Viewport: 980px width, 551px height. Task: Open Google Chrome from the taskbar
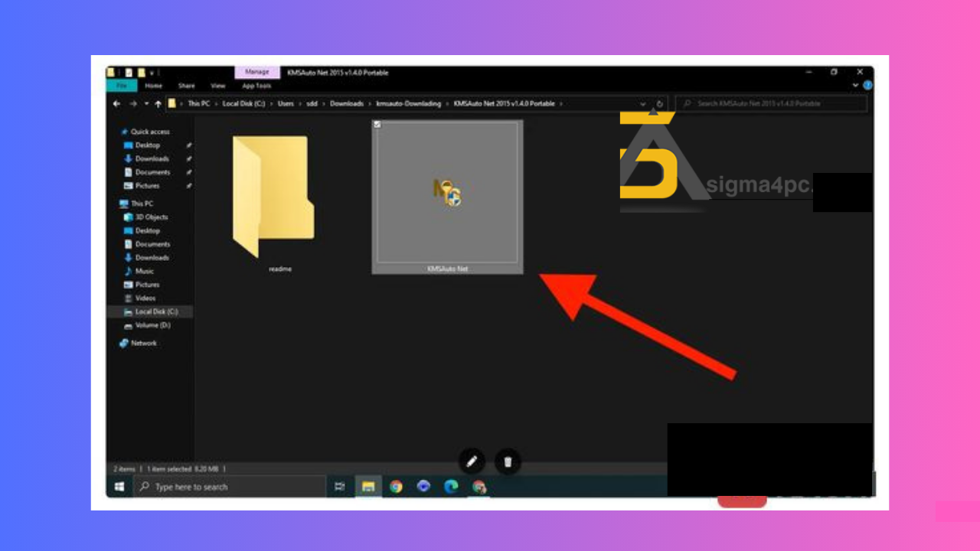pos(396,487)
